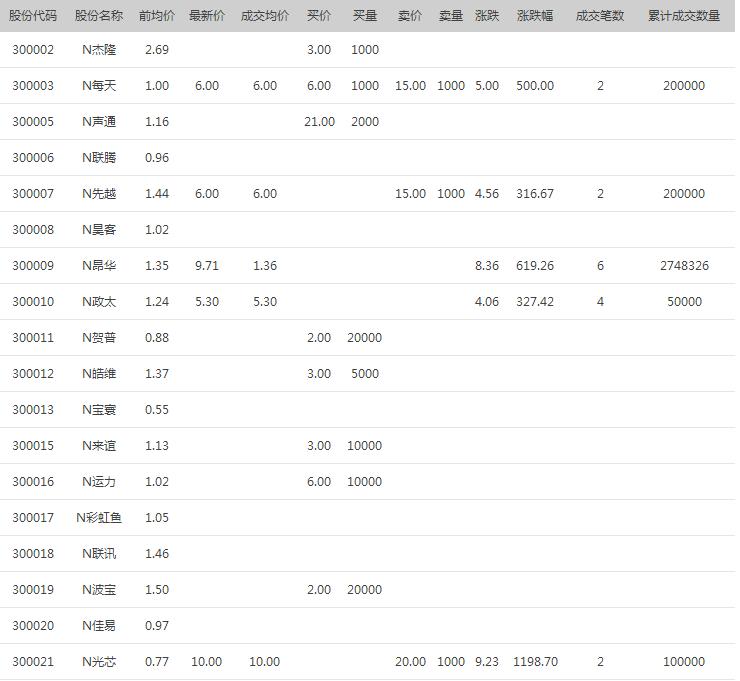
Task: Select stock code 300017
Action: pos(33,518)
